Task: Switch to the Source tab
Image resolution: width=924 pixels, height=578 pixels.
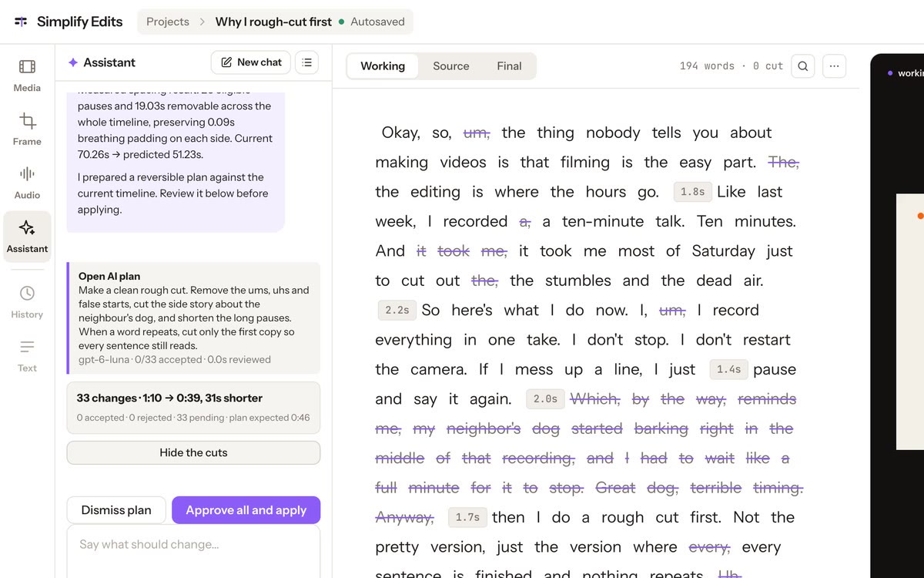Action: 451,66
